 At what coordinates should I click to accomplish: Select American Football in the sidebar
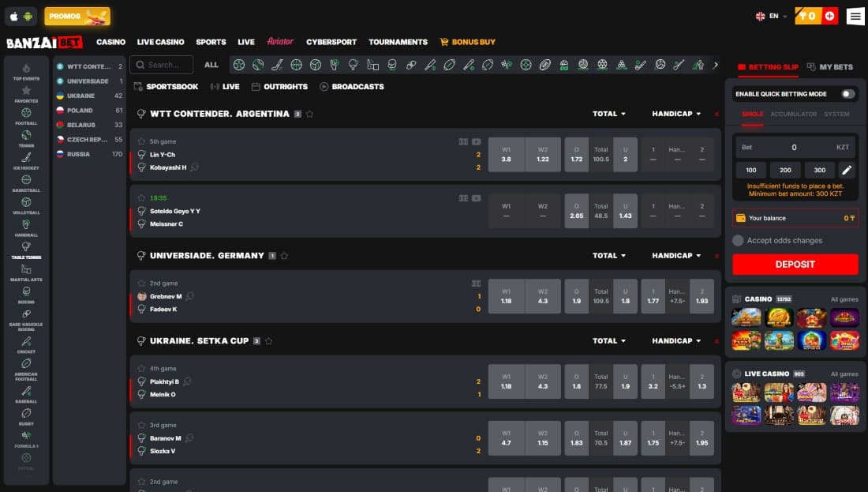26,369
